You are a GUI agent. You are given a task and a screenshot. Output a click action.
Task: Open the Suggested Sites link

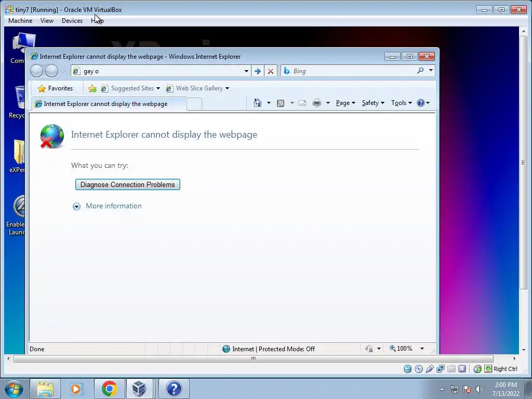130,88
